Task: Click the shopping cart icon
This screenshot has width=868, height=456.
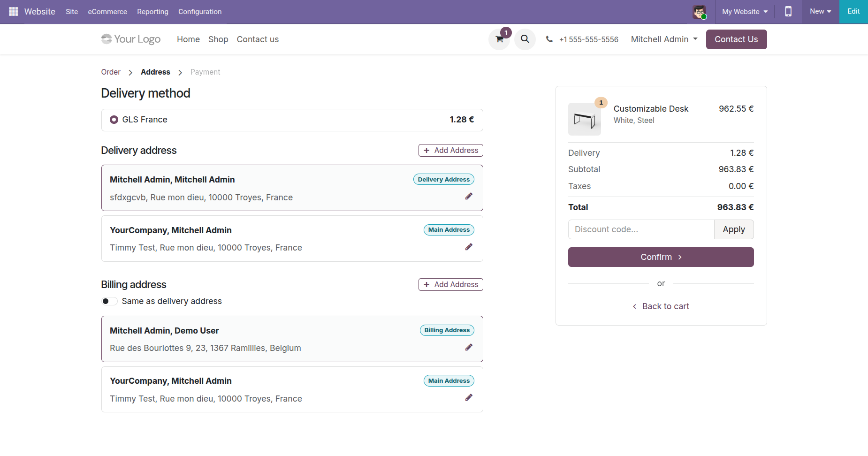Action: [499, 39]
